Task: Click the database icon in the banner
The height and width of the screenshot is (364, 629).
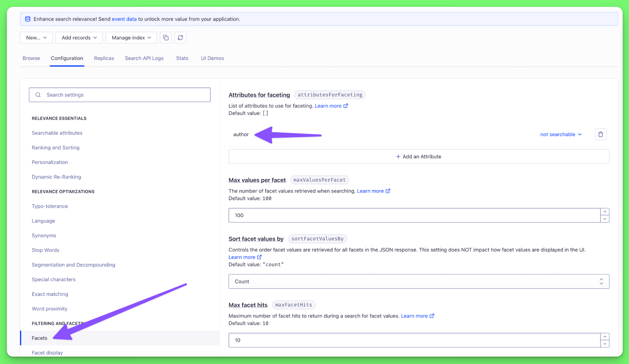Action: tap(28, 19)
